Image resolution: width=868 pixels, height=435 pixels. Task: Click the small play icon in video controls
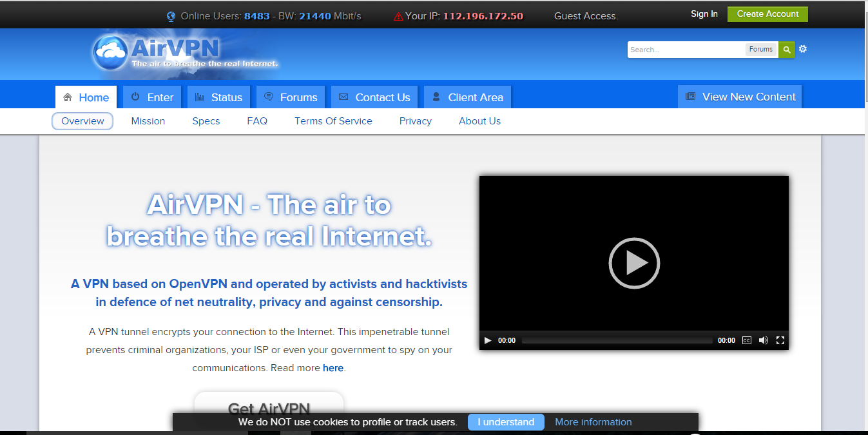click(488, 340)
